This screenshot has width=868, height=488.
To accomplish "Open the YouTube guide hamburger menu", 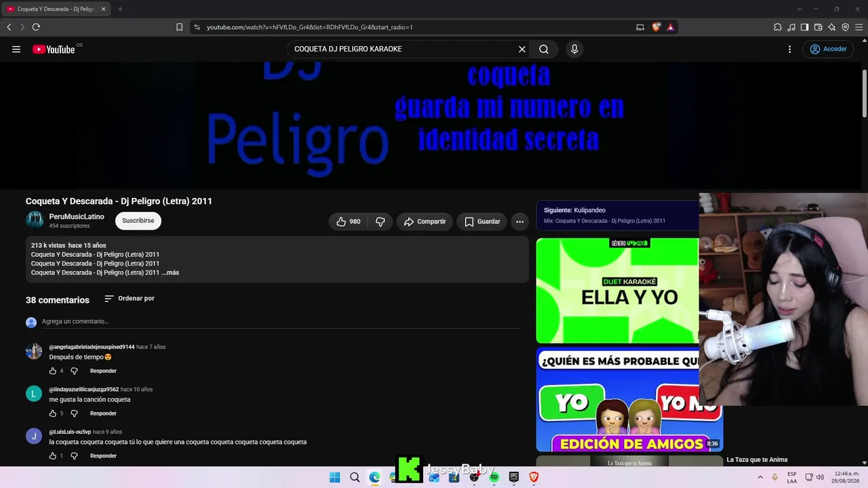I will click(16, 49).
